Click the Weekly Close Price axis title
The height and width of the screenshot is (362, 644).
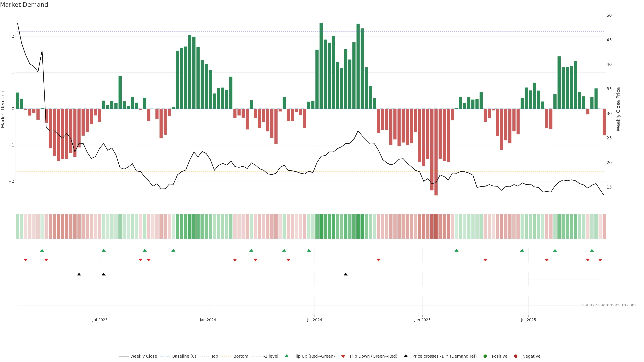coord(618,109)
